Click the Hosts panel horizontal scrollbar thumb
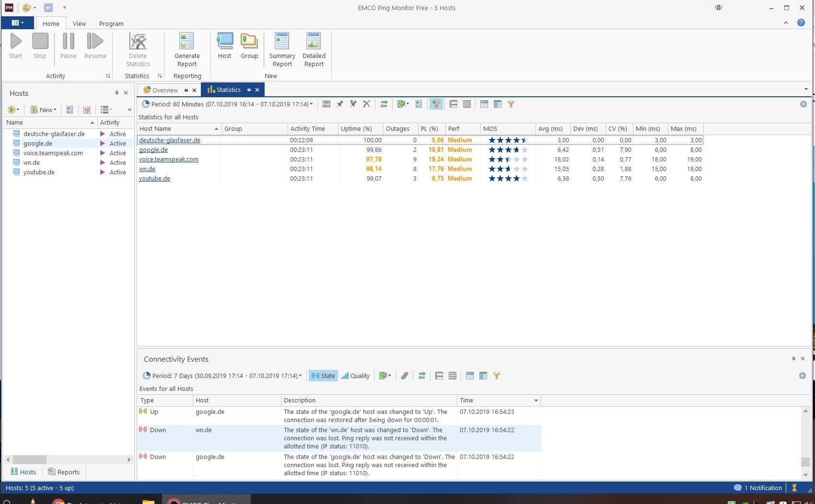Viewport: 815px width, 504px height. 29,459
